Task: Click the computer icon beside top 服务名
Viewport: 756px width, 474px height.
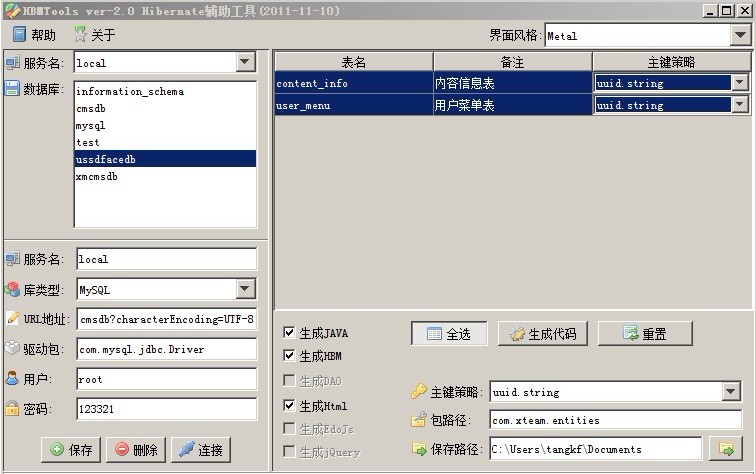Action: pos(12,62)
